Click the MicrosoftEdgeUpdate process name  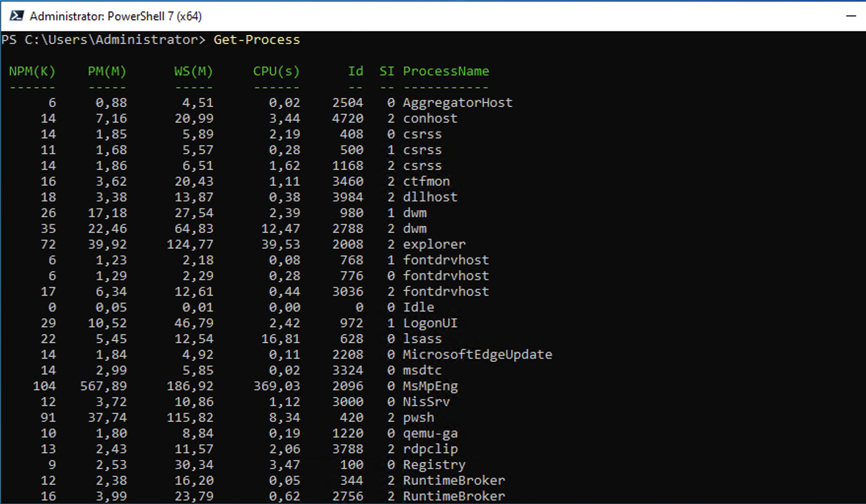(477, 355)
